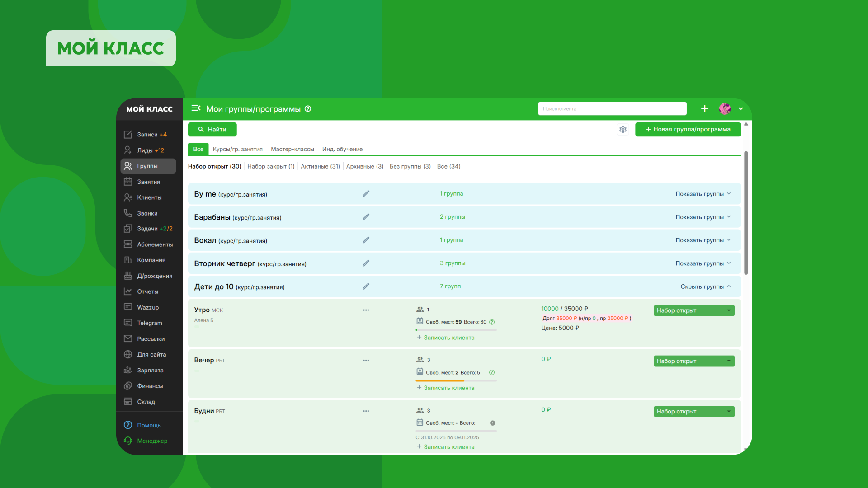Open Звонки phone icon in sidebar
Viewport: 868px width, 488px height.
[128, 213]
